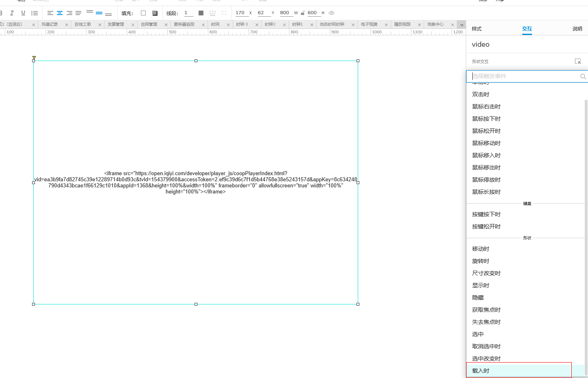This screenshot has height=378, width=588.
Task: Close the 充值记录 page tab
Action: pyautogui.click(x=67, y=25)
